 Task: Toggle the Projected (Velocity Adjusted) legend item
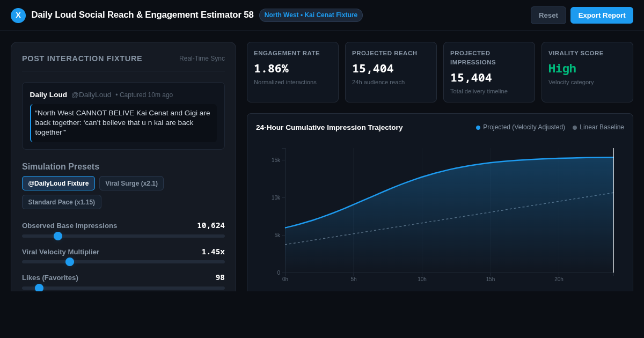[x=521, y=127]
